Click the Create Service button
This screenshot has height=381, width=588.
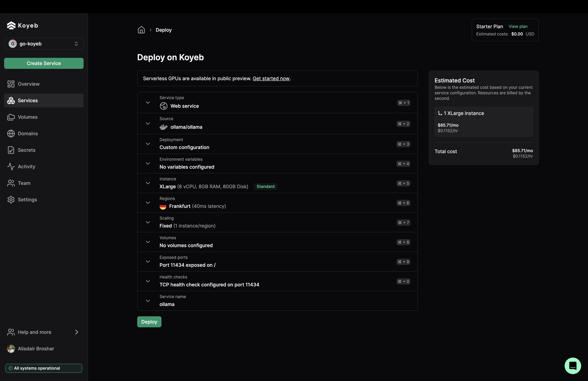(44, 63)
